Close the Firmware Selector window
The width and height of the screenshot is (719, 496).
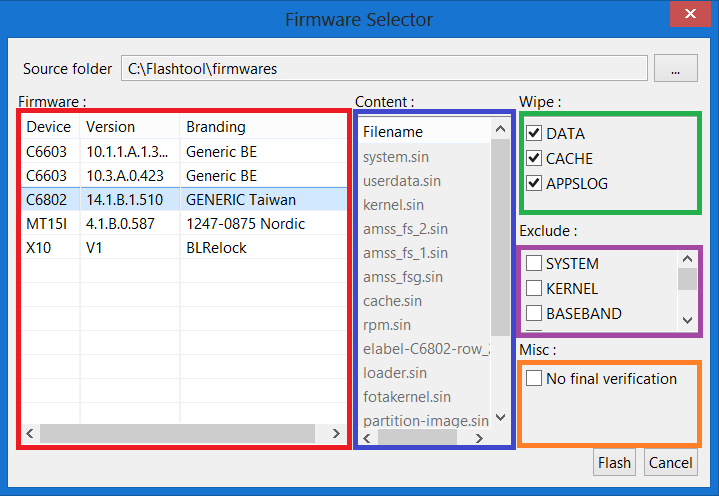[x=690, y=14]
